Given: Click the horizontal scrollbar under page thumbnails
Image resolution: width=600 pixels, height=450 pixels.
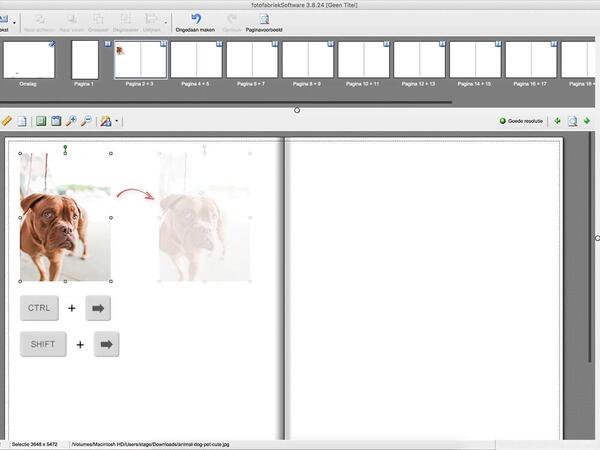Looking at the screenshot, I should 230,102.
